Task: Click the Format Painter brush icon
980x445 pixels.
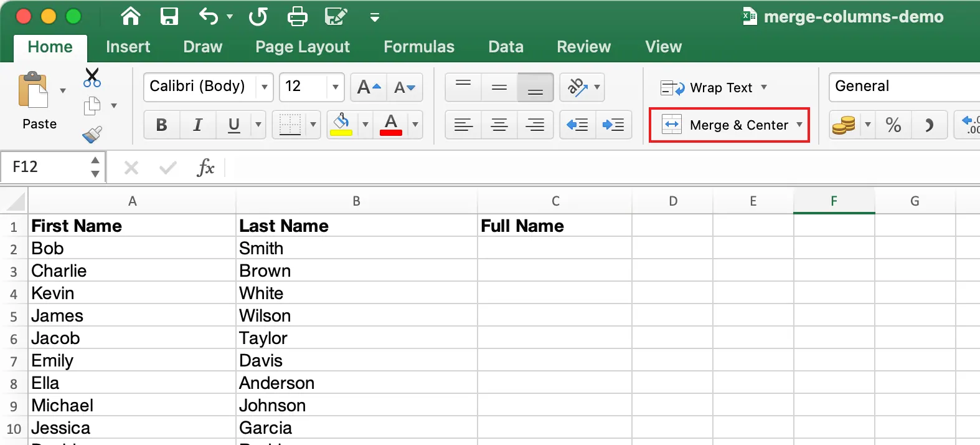Action: pos(92,134)
